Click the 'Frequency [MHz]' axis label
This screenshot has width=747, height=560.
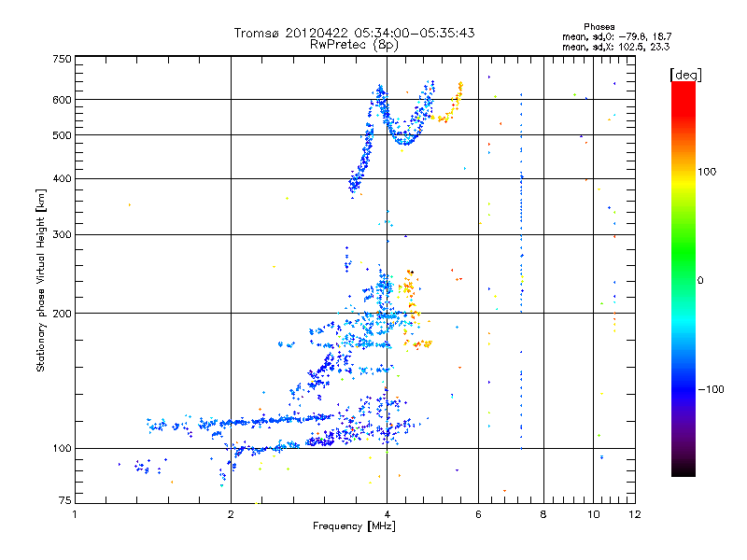pyautogui.click(x=354, y=526)
